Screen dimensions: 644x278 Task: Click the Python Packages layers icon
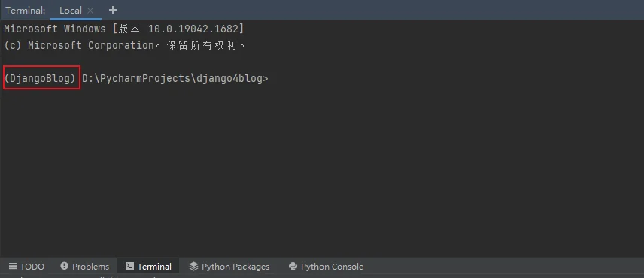coord(193,267)
